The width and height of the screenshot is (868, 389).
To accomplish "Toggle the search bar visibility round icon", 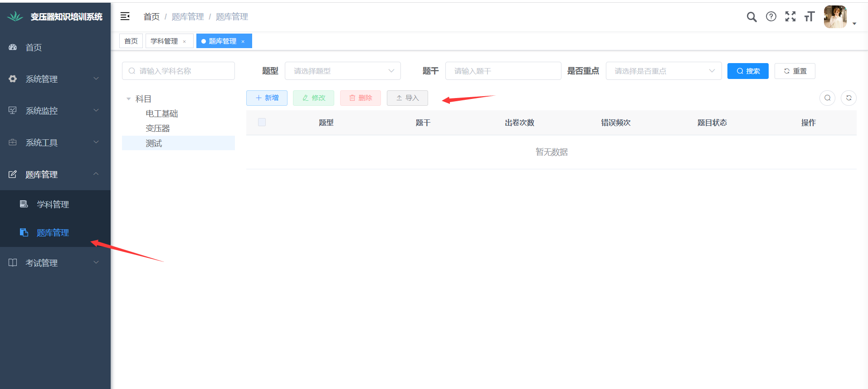I will (827, 98).
